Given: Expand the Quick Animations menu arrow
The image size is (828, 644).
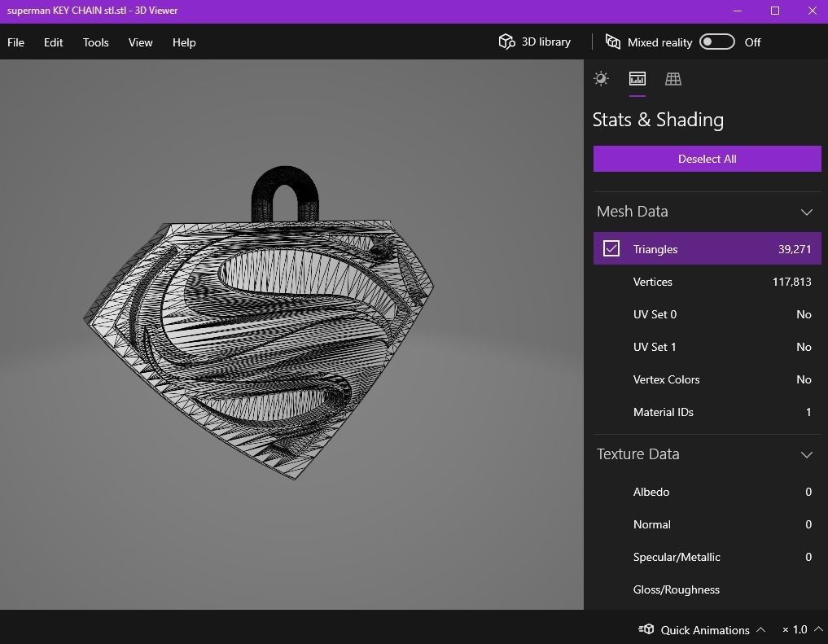Looking at the screenshot, I should (x=760, y=629).
